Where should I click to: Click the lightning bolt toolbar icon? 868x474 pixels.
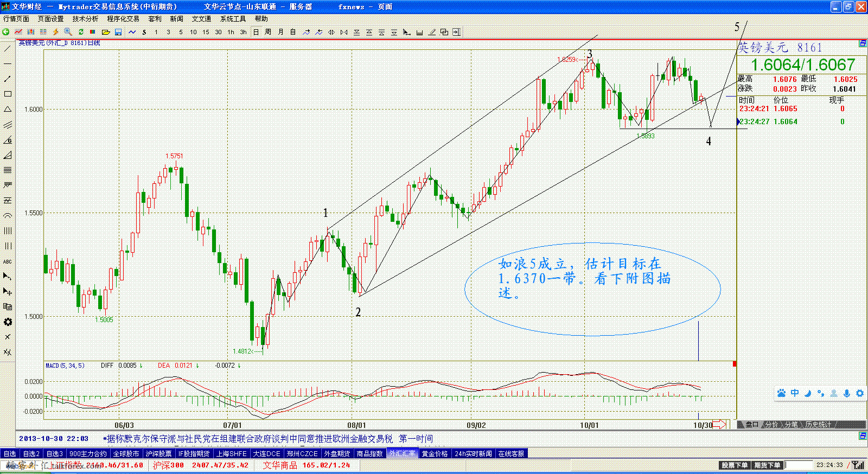tap(55, 32)
